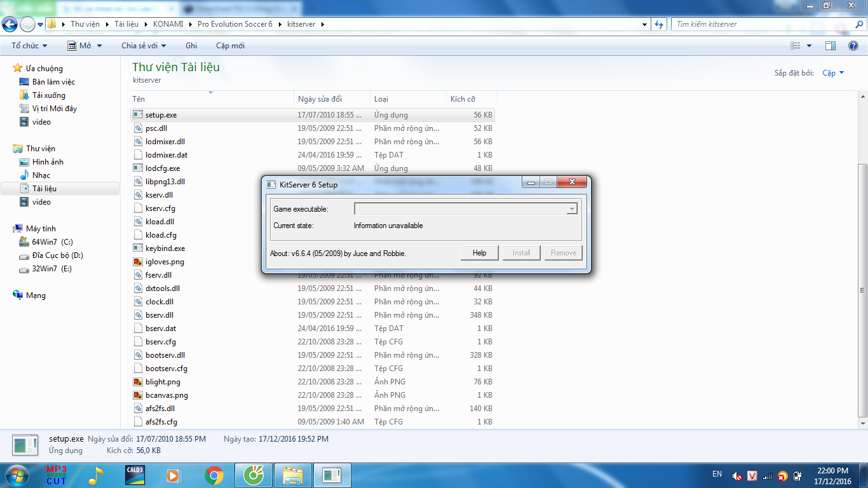868x488 pixels.
Task: Open Tải xuống in navigation pane
Action: 49,95
